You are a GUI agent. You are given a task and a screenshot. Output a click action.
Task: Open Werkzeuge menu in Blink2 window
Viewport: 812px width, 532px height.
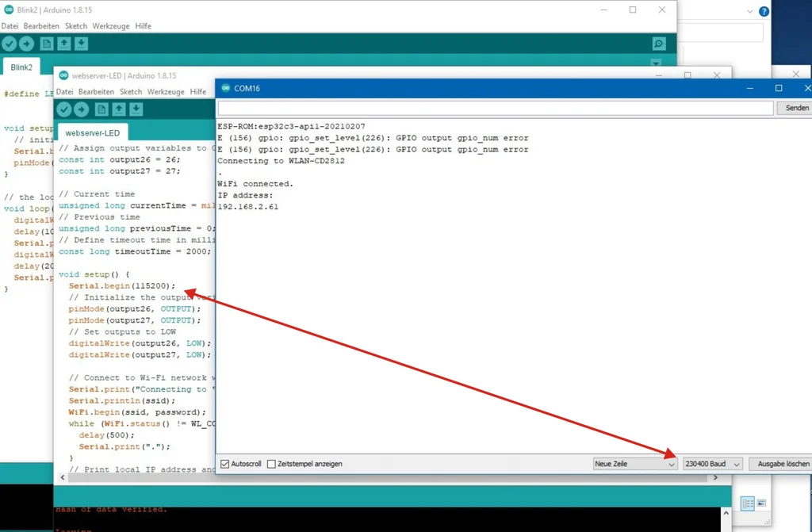(111, 26)
